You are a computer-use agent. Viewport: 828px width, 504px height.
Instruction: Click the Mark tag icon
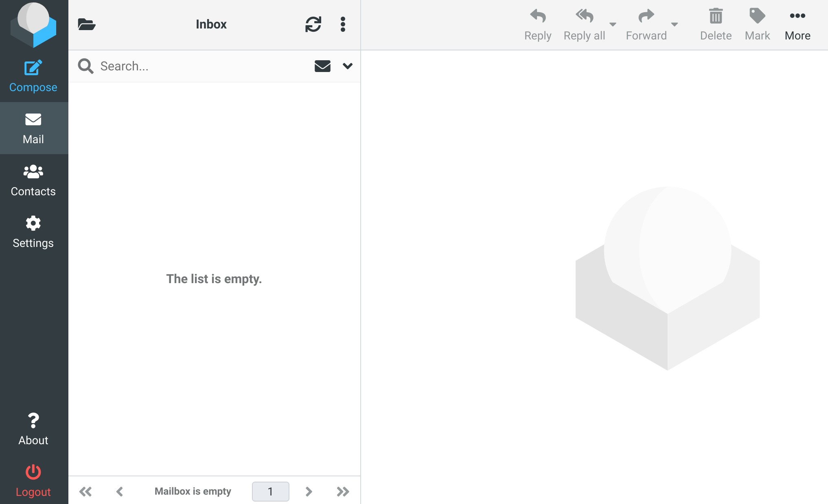tap(757, 16)
